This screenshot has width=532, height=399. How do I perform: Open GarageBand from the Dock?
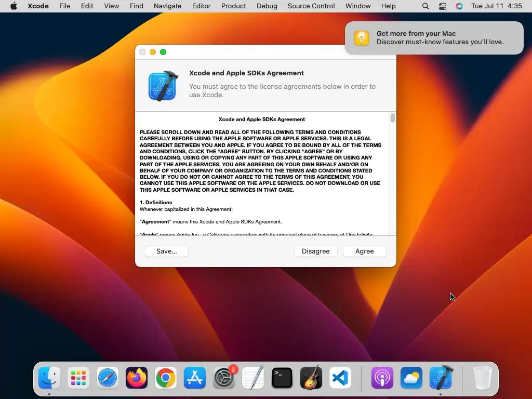(311, 378)
